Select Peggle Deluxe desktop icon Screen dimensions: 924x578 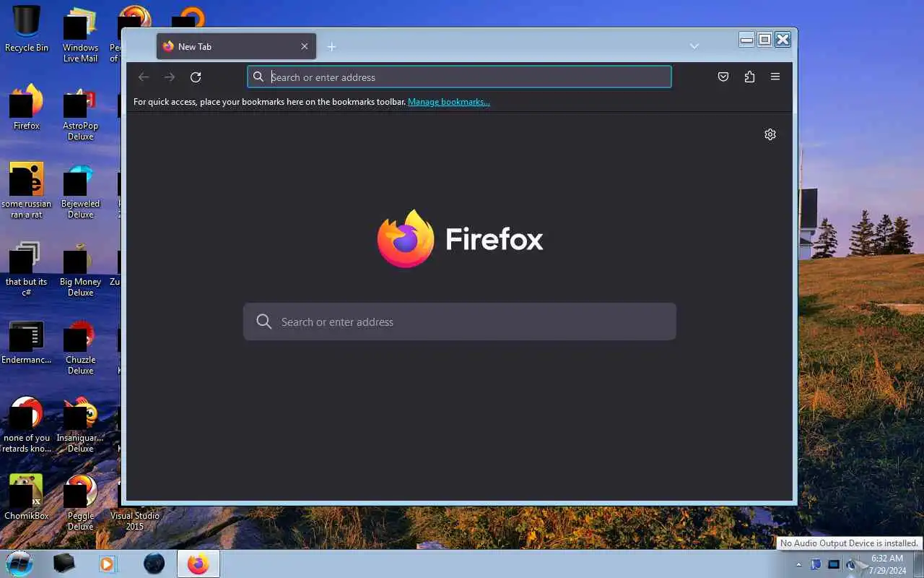click(x=80, y=503)
